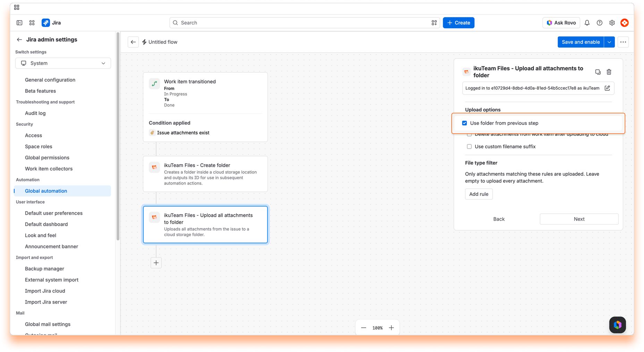Click the Upload attachments step icon
This screenshot has height=352, width=644.
(x=154, y=217)
